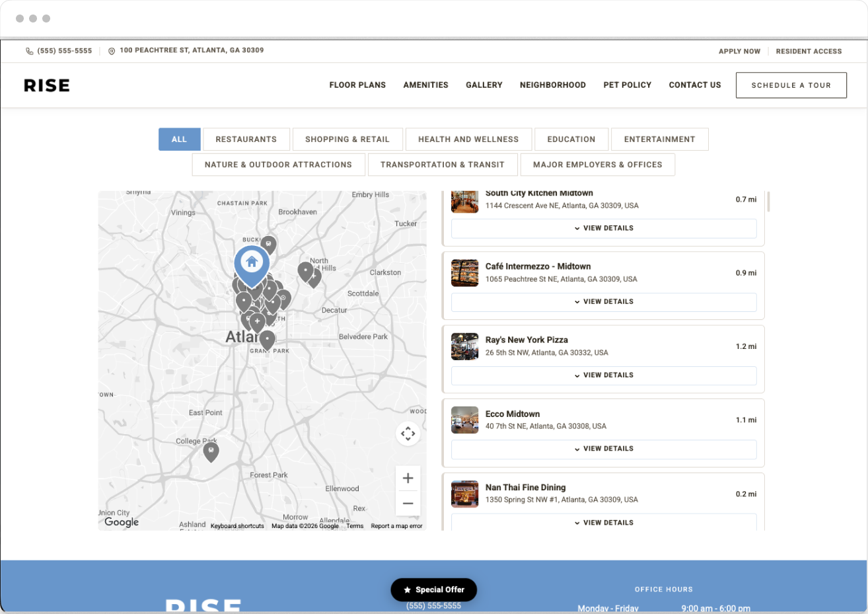Expand View Details for Café Intermezzo - Midtown
This screenshot has width=868, height=614.
click(x=604, y=301)
